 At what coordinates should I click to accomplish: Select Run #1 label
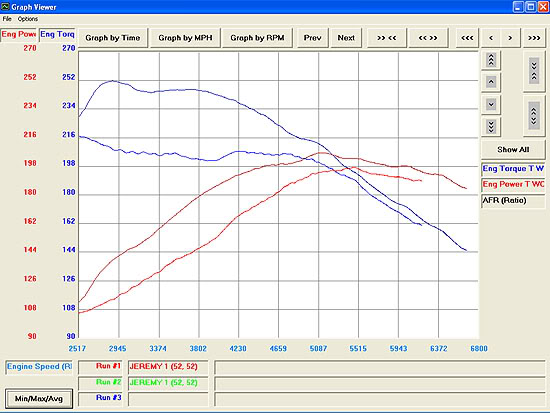[100, 367]
